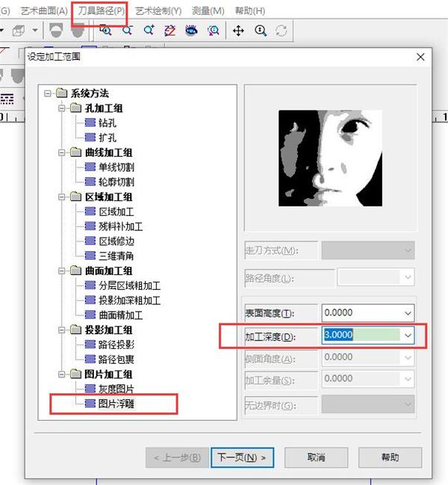This screenshot has width=448, height=485.
Task: Select the pan move arrows tool
Action: coord(238,31)
